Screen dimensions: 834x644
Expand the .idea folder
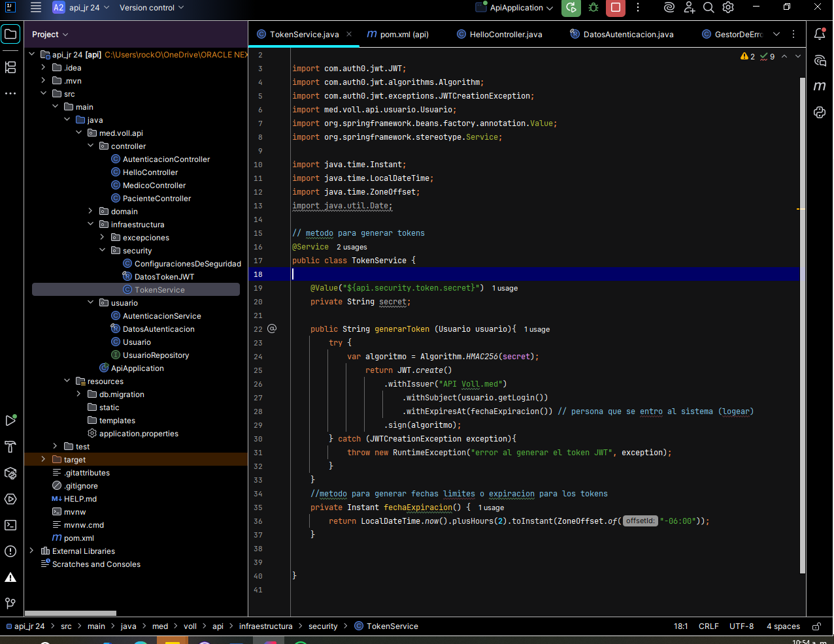point(44,67)
